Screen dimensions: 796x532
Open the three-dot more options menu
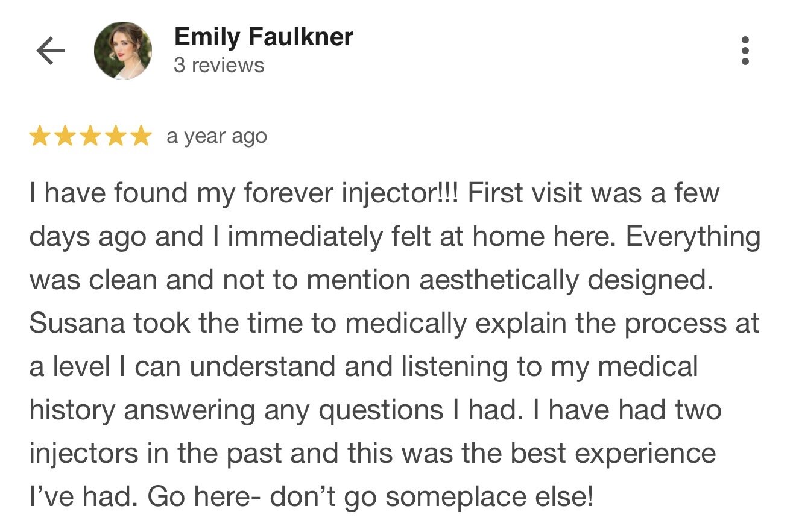745,51
